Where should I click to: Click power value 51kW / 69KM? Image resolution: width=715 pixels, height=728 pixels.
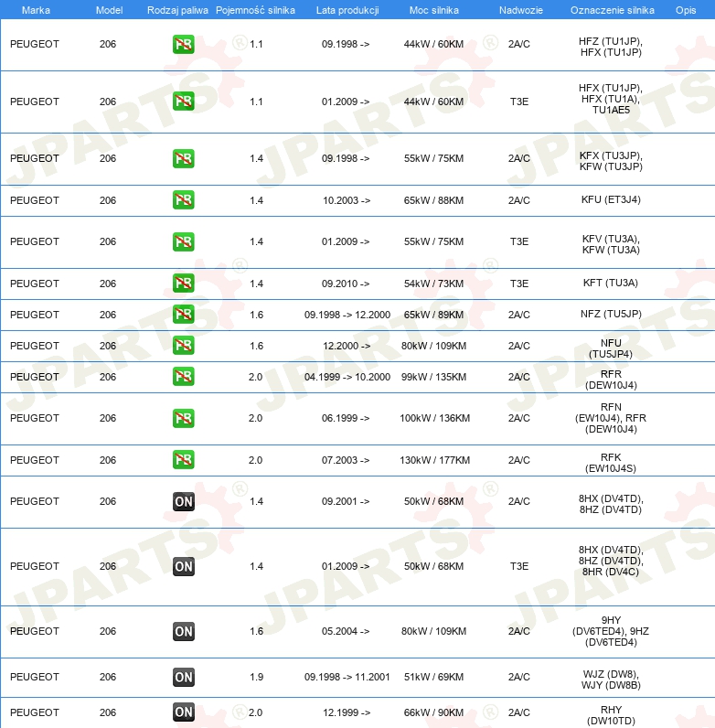(x=433, y=677)
